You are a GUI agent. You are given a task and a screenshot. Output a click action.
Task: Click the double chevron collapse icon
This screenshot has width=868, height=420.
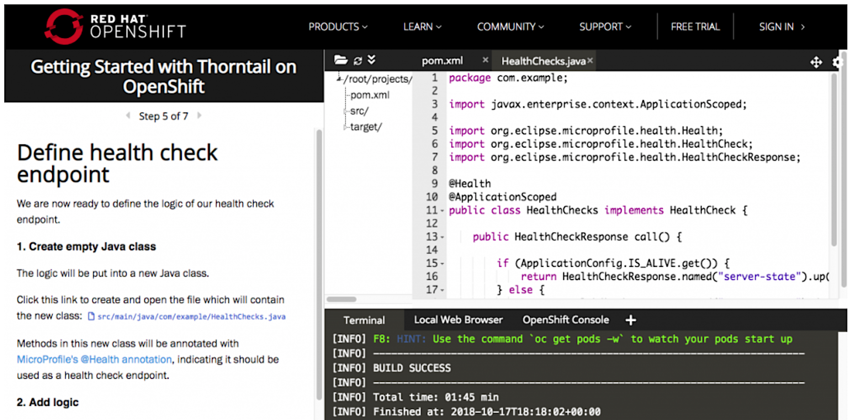(371, 60)
